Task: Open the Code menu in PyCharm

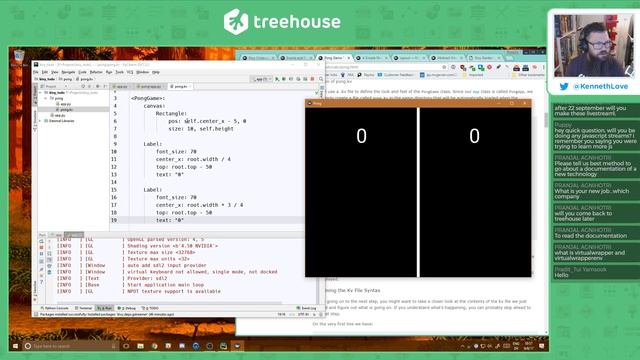Action: pos(82,72)
